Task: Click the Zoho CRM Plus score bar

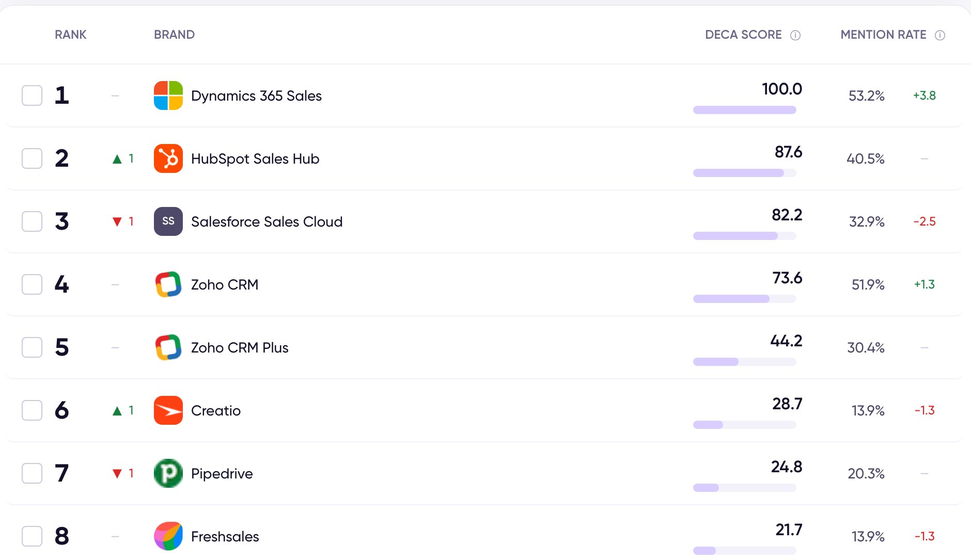Action: point(744,362)
